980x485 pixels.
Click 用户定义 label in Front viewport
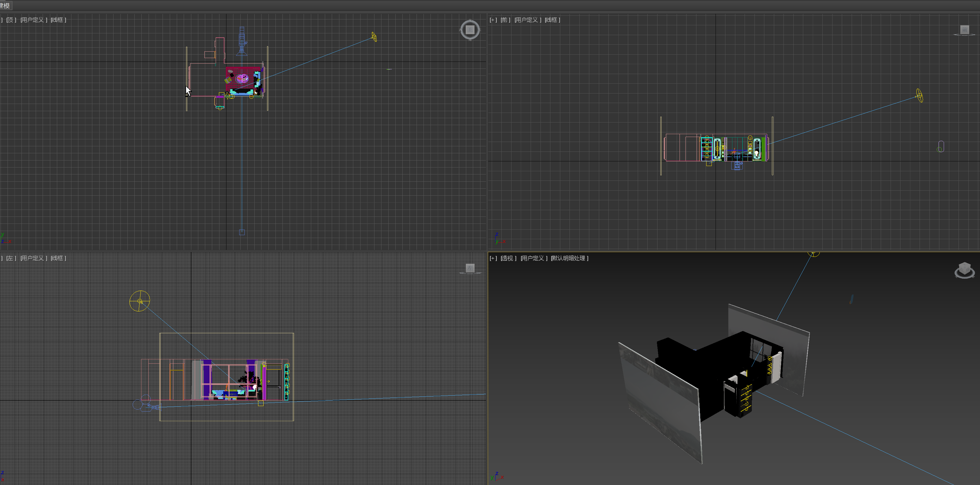tap(527, 20)
